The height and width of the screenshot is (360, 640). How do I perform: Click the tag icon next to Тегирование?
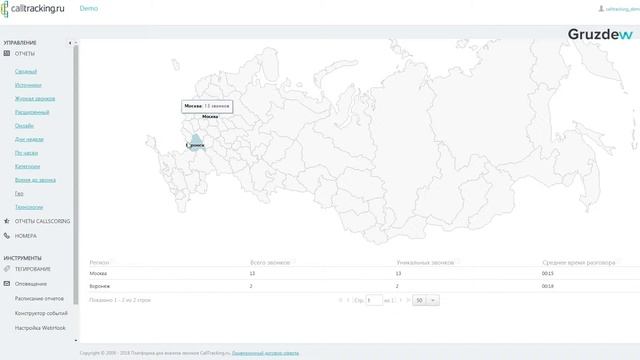[7, 269]
